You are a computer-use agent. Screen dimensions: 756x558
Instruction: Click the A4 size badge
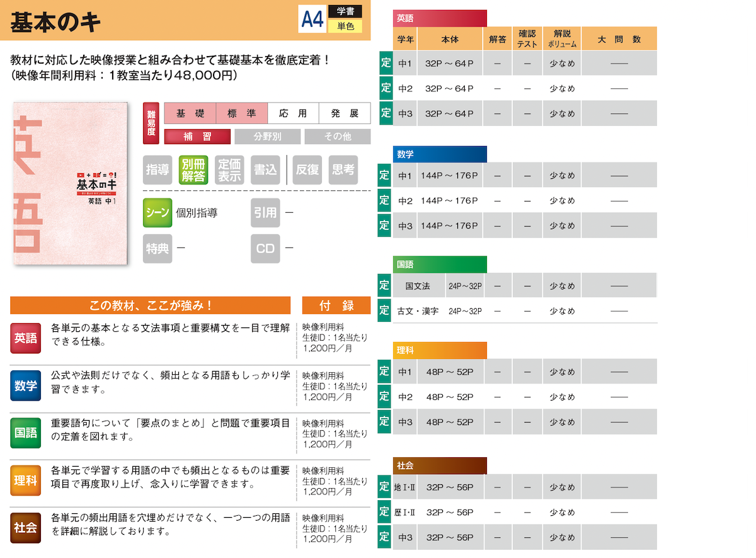click(x=312, y=20)
